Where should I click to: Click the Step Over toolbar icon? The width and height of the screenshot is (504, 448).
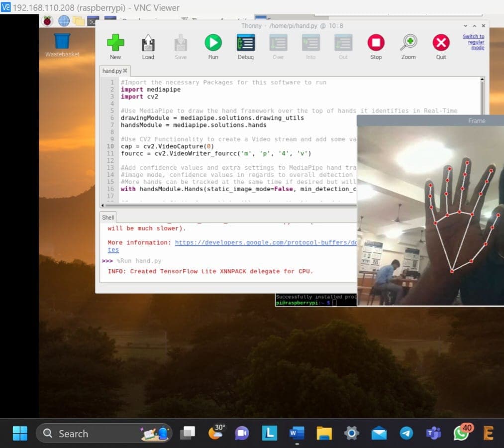tap(278, 47)
